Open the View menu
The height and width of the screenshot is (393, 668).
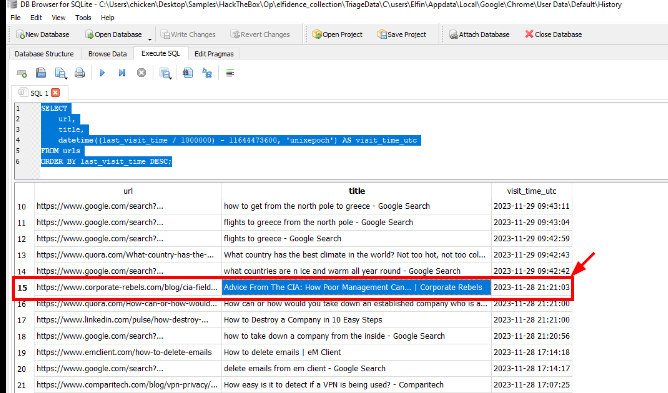click(x=58, y=17)
